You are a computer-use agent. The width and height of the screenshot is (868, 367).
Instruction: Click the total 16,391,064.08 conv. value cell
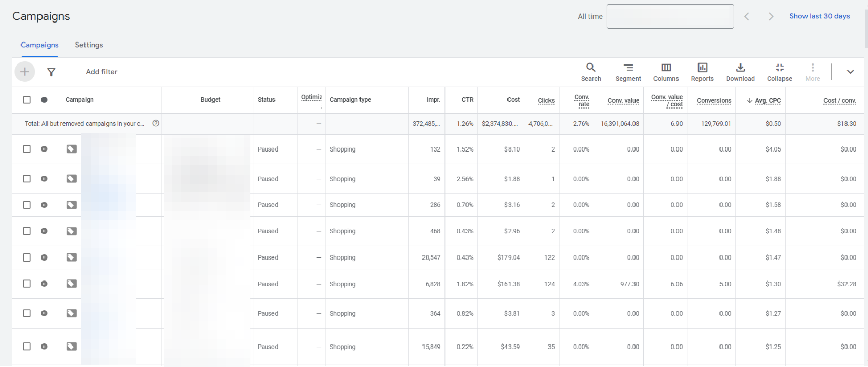[x=620, y=124]
